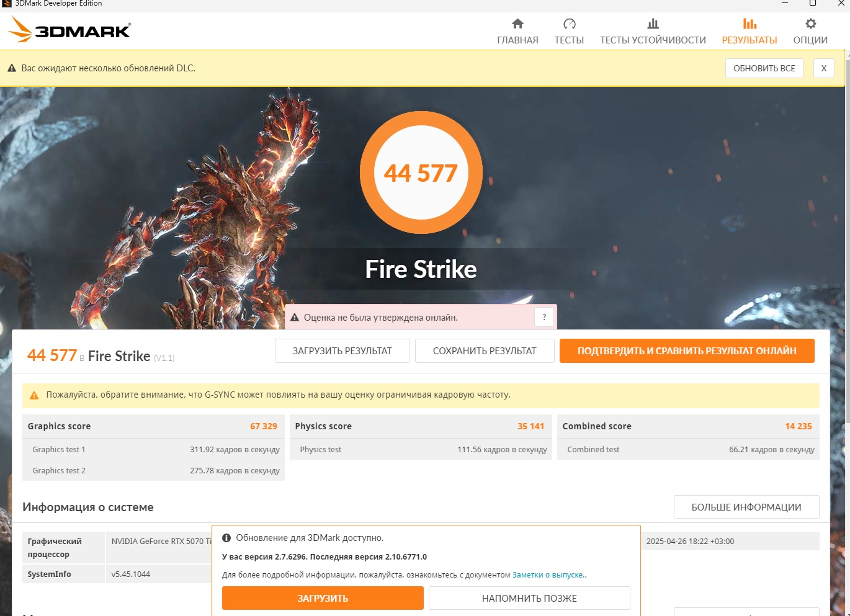Image resolution: width=850 pixels, height=616 pixels.
Task: Click the Combined score value 14 235
Action: (x=799, y=426)
